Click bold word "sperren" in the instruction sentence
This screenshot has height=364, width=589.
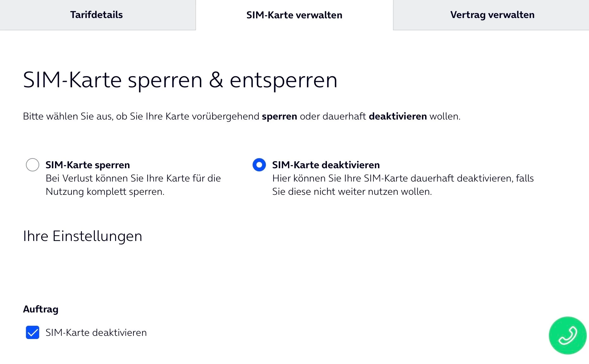click(x=279, y=116)
